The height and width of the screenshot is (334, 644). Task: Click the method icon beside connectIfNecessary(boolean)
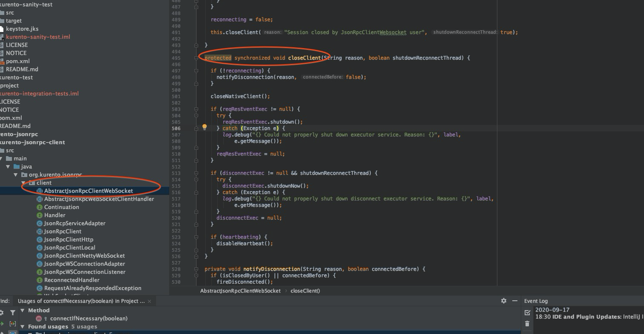coord(39,318)
